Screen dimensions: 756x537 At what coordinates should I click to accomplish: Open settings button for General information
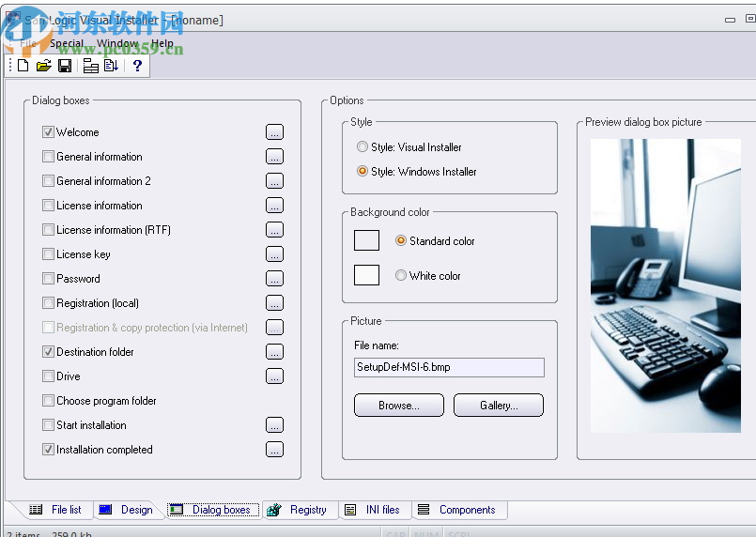click(274, 157)
